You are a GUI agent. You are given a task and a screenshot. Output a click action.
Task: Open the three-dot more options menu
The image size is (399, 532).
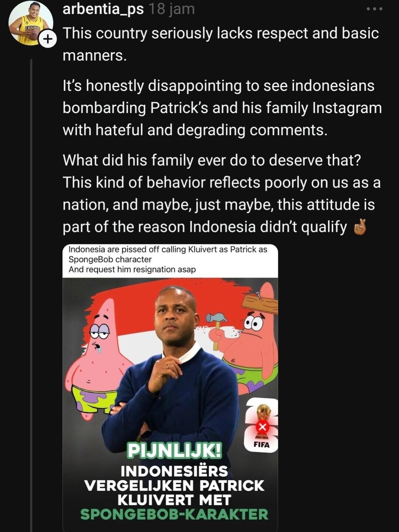click(374, 9)
